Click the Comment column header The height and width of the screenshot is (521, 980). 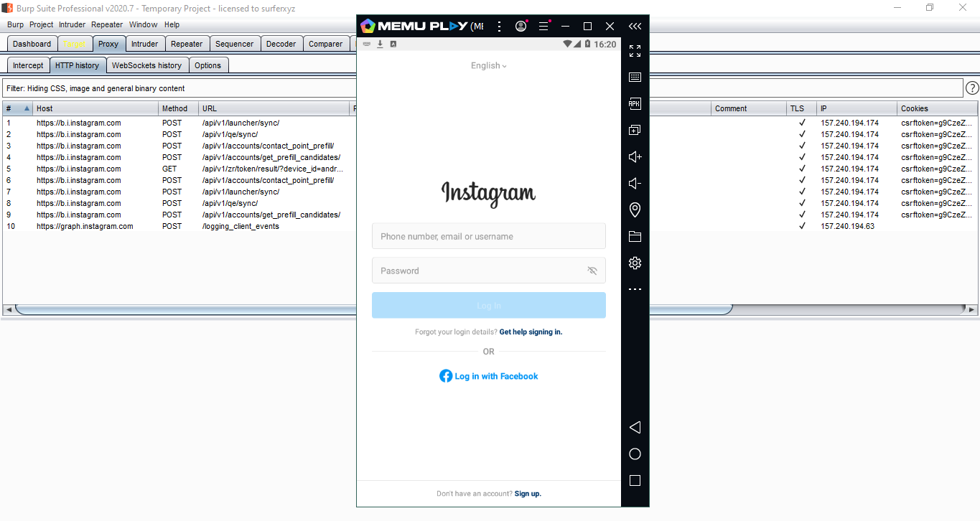(749, 108)
